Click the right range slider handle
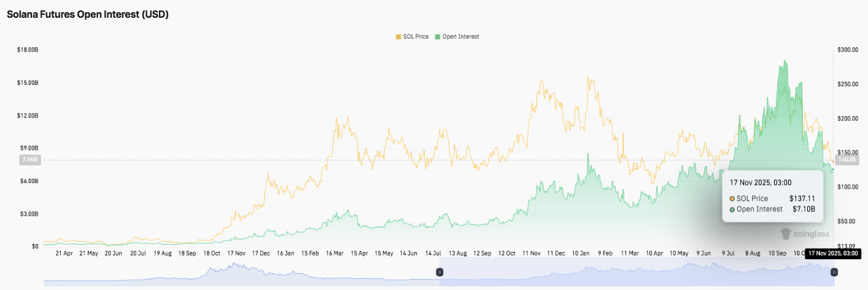The height and width of the screenshot is (290, 868). coord(834,272)
